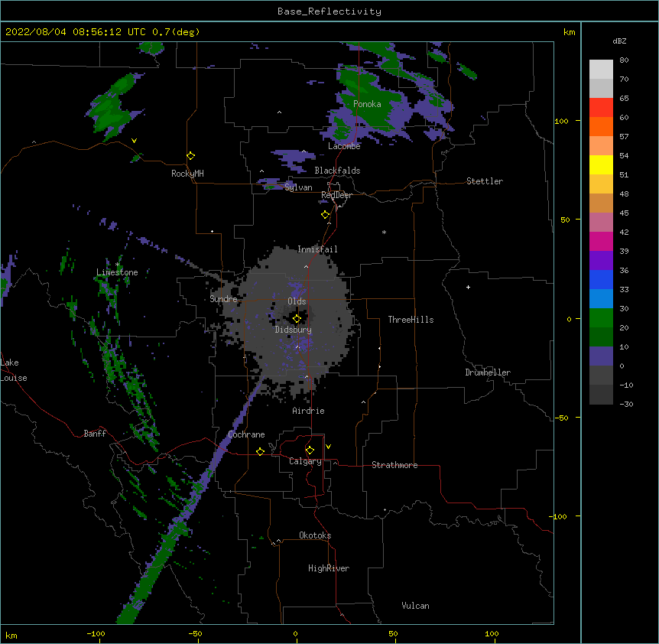Click the Base_Reflectivity title text

pyautogui.click(x=329, y=11)
